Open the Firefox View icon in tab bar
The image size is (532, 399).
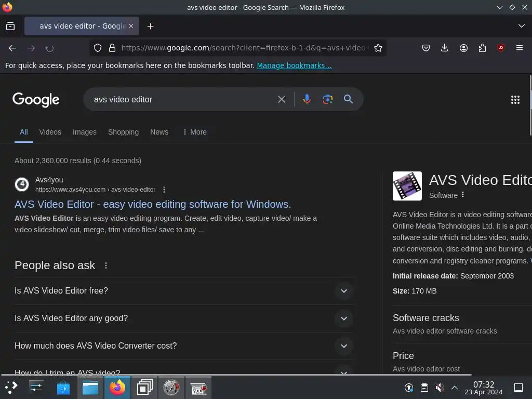10,26
